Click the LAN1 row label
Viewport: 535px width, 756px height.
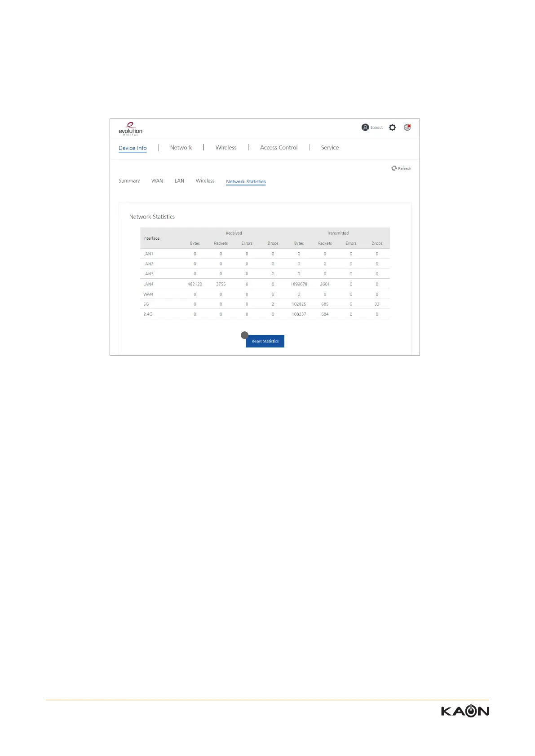tap(148, 254)
